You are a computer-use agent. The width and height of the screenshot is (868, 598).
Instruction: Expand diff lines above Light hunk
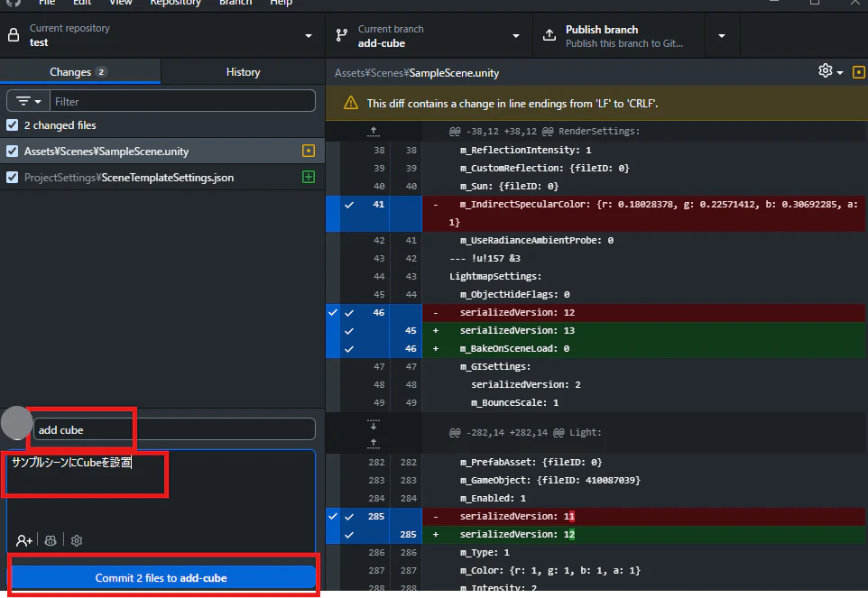pos(374,443)
